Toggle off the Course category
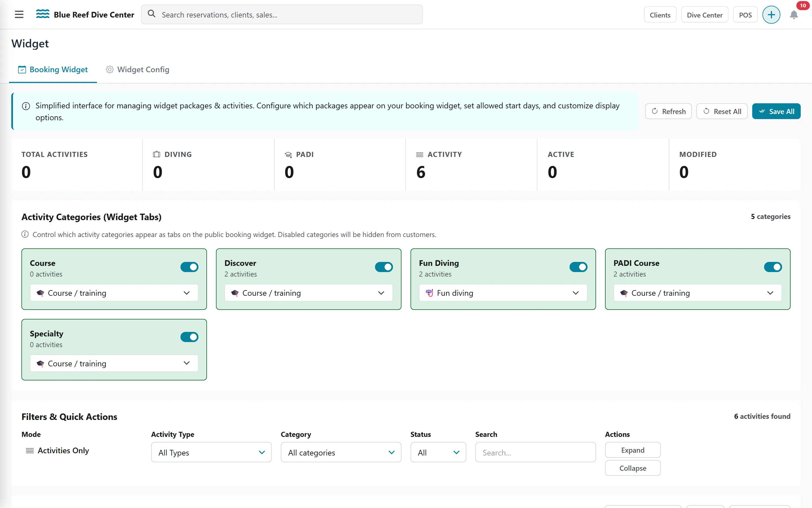Image resolution: width=812 pixels, height=508 pixels. pyautogui.click(x=189, y=267)
